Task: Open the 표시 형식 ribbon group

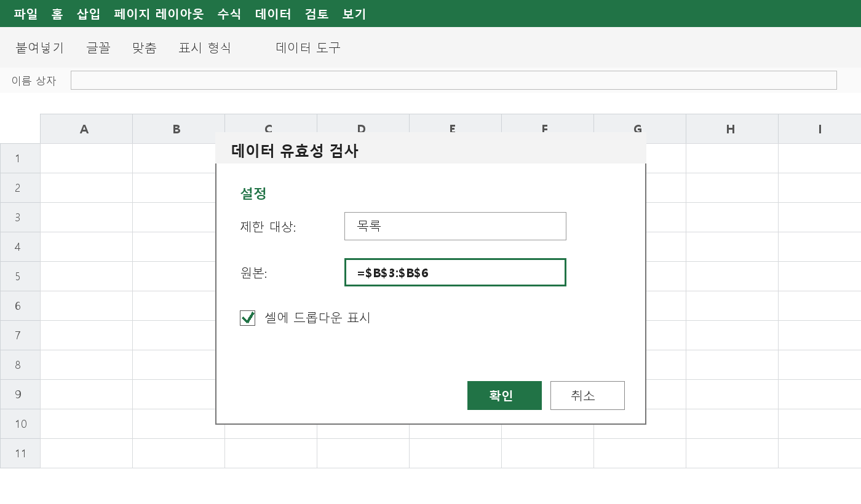Action: click(205, 47)
